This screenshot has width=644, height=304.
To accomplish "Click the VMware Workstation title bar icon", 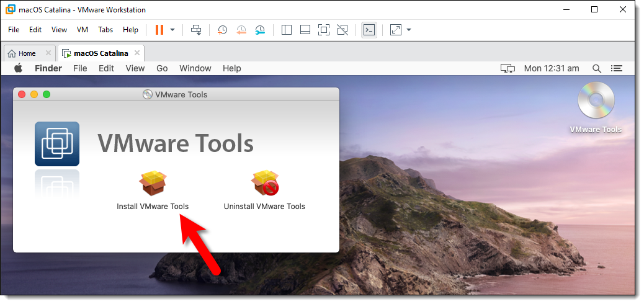I will click(11, 9).
